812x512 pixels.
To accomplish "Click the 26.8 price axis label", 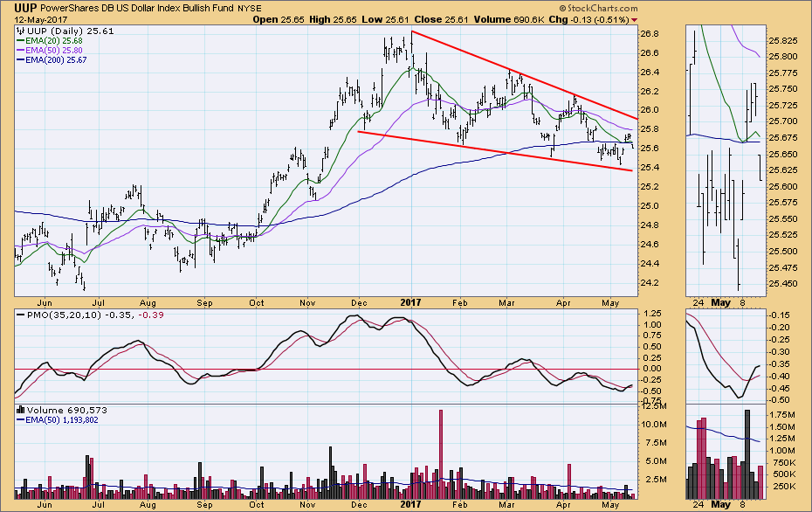I will 650,34.
